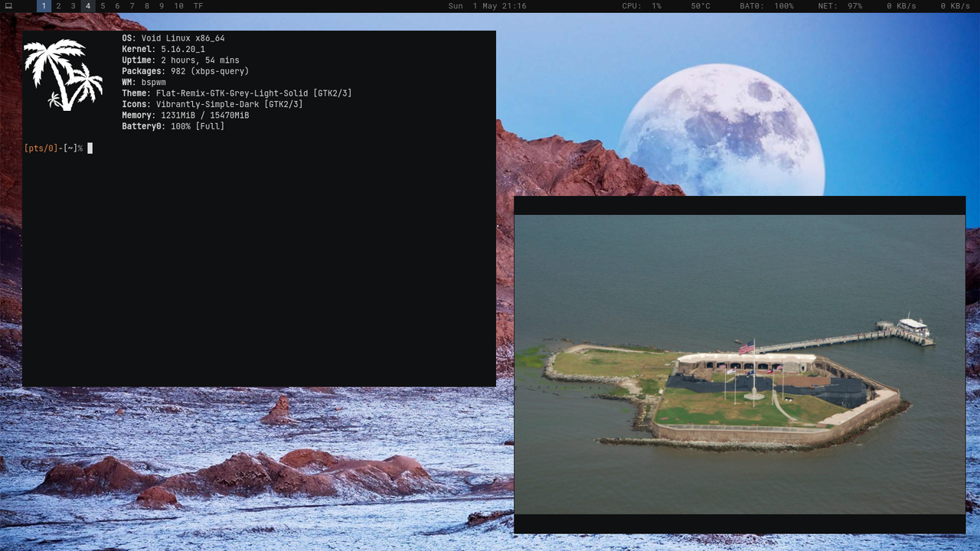Switch to workspace 2 in the bar
Viewport: 980px width, 551px height.
(x=58, y=6)
